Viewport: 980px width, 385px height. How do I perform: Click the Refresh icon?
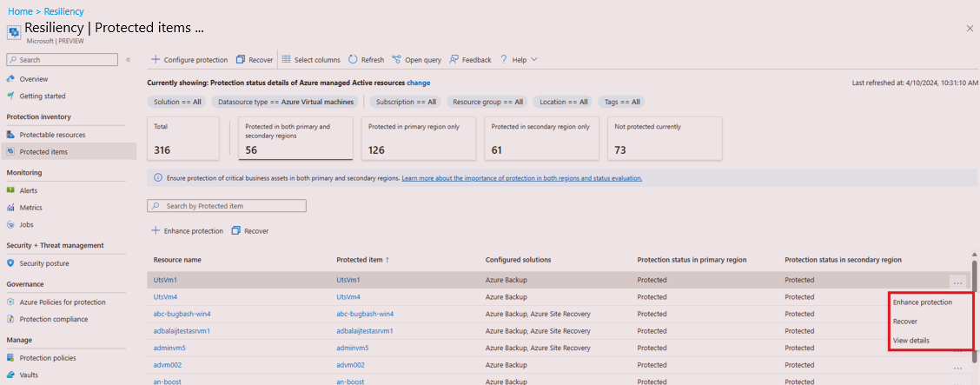coord(353,60)
